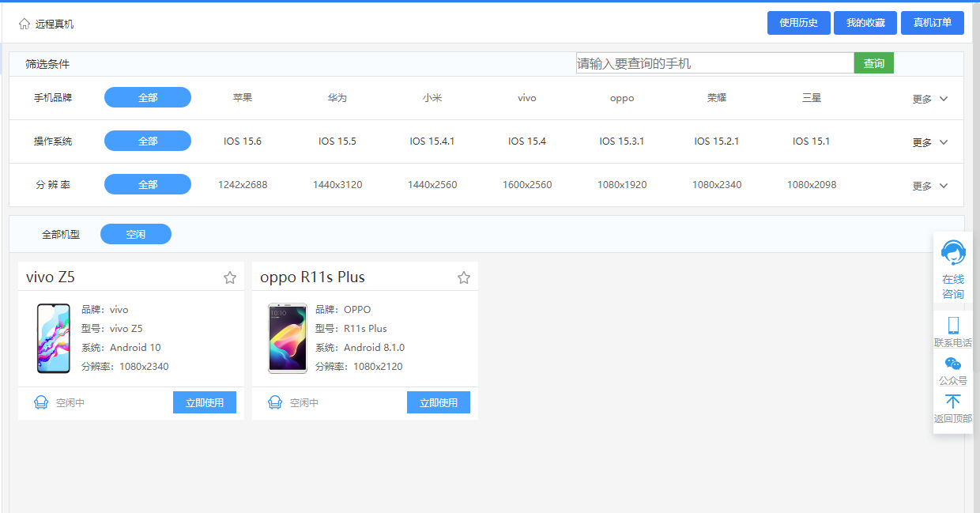Click the home icon beside 远程真机
This screenshot has width=980, height=513.
click(x=24, y=24)
